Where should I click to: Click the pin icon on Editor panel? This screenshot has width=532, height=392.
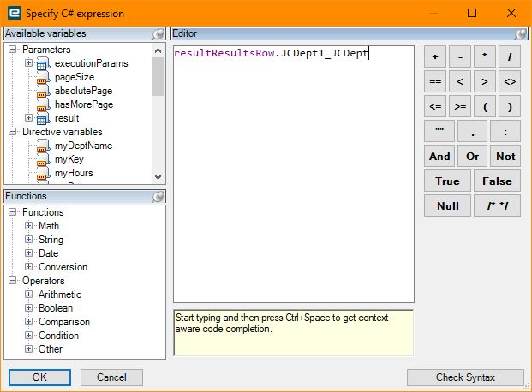pyautogui.click(x=521, y=34)
